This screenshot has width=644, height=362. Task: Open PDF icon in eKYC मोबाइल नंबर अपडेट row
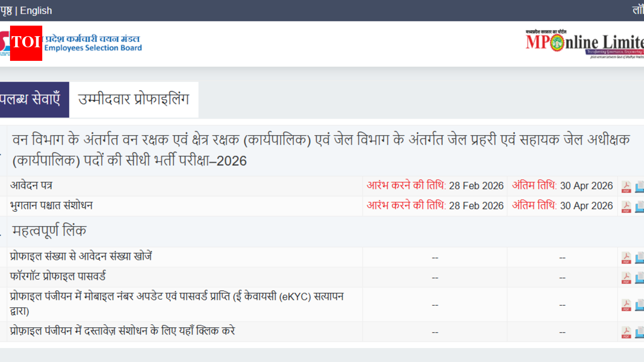pos(626,305)
